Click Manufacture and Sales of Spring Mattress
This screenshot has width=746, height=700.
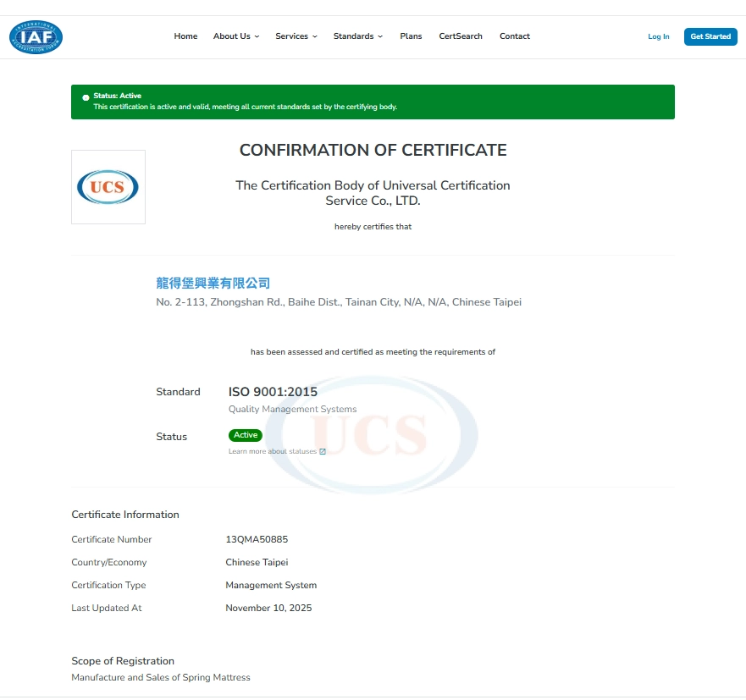coord(160,677)
